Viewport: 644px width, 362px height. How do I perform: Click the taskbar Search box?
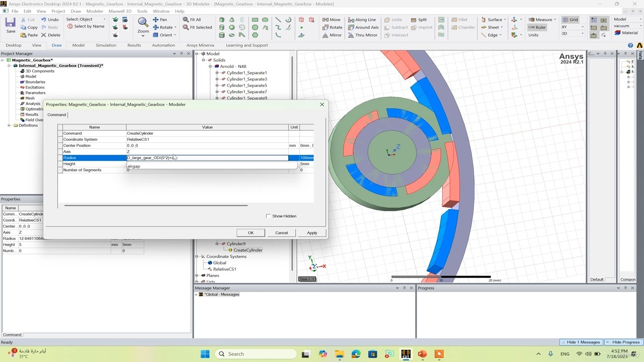coord(255,354)
